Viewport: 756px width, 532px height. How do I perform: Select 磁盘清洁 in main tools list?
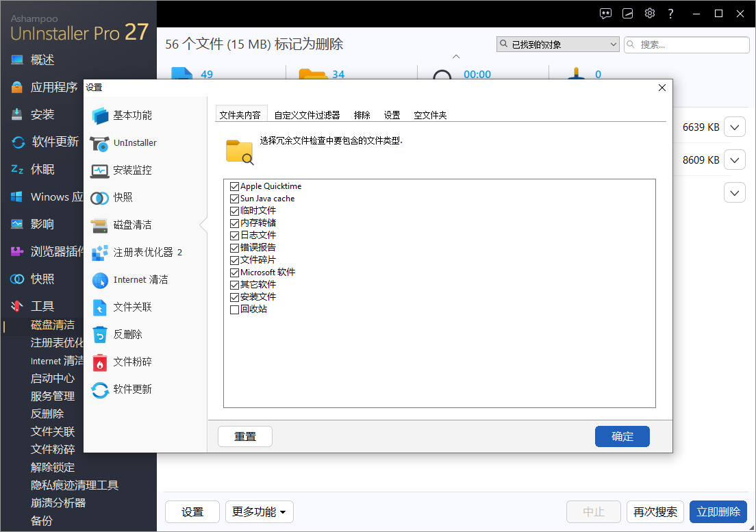click(x=53, y=325)
